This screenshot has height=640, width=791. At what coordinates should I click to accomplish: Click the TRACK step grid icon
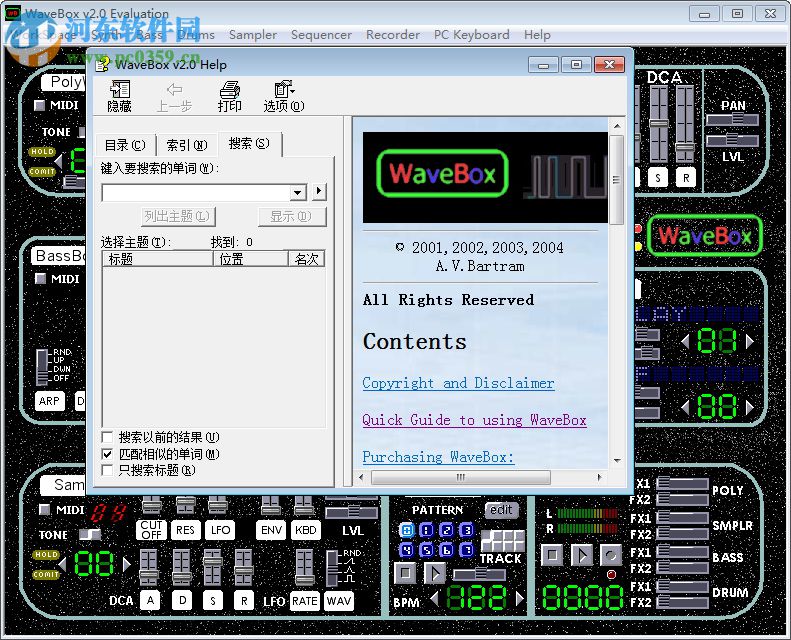pos(502,541)
